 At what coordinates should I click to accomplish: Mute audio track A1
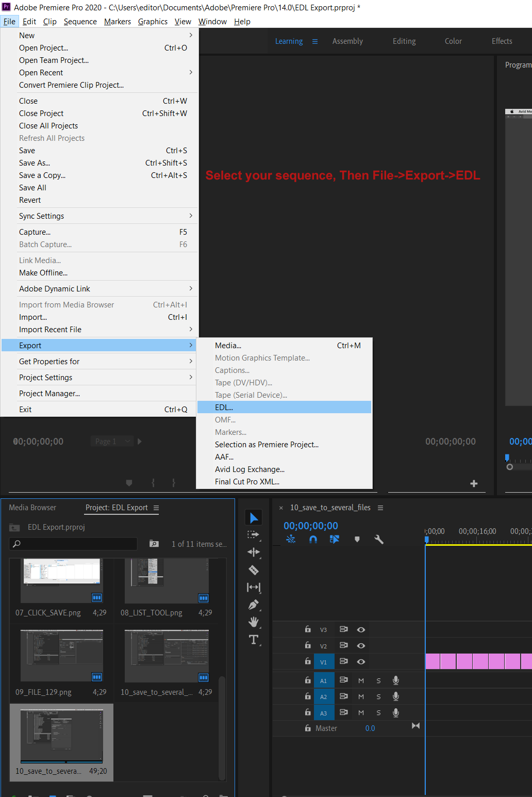361,680
